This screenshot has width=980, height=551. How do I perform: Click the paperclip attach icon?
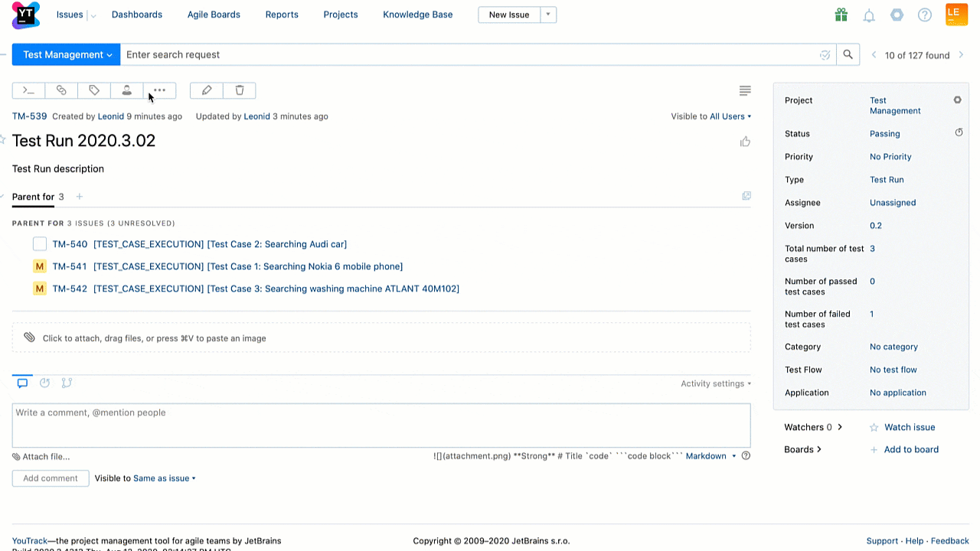tap(29, 337)
